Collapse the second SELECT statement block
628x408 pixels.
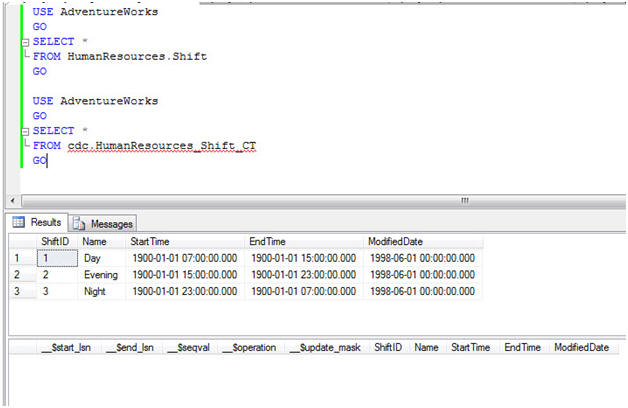click(x=25, y=131)
